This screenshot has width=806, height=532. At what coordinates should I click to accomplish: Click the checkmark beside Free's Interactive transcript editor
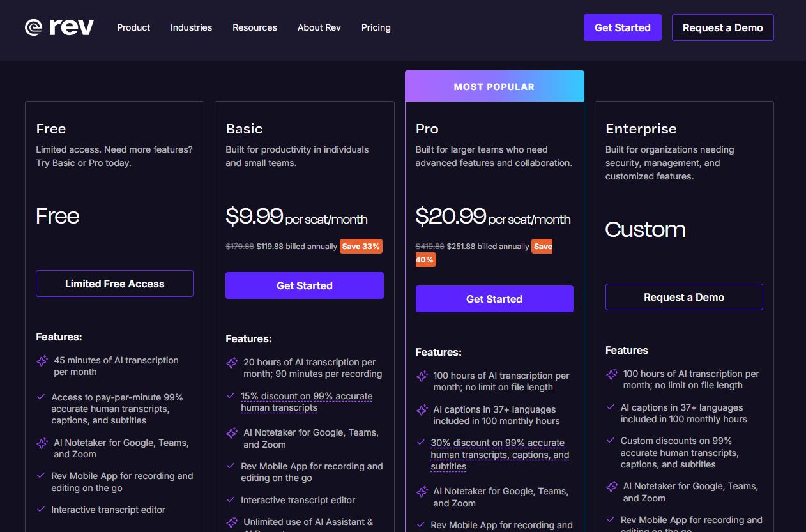(41, 509)
